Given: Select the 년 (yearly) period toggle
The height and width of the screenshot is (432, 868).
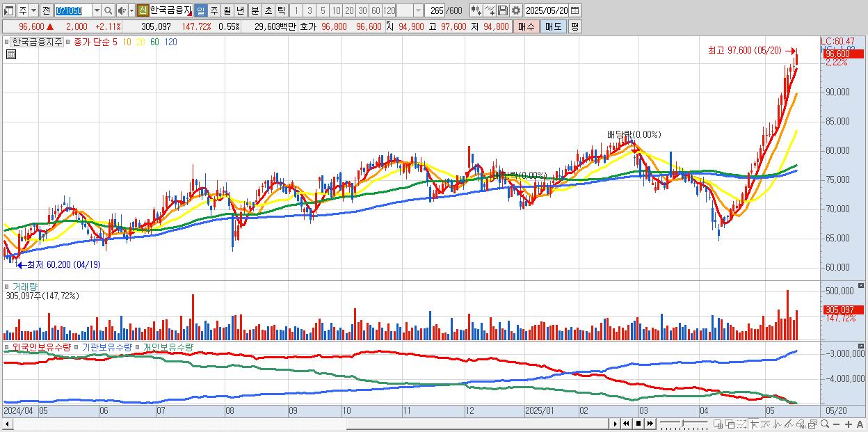Looking at the screenshot, I should (x=240, y=10).
